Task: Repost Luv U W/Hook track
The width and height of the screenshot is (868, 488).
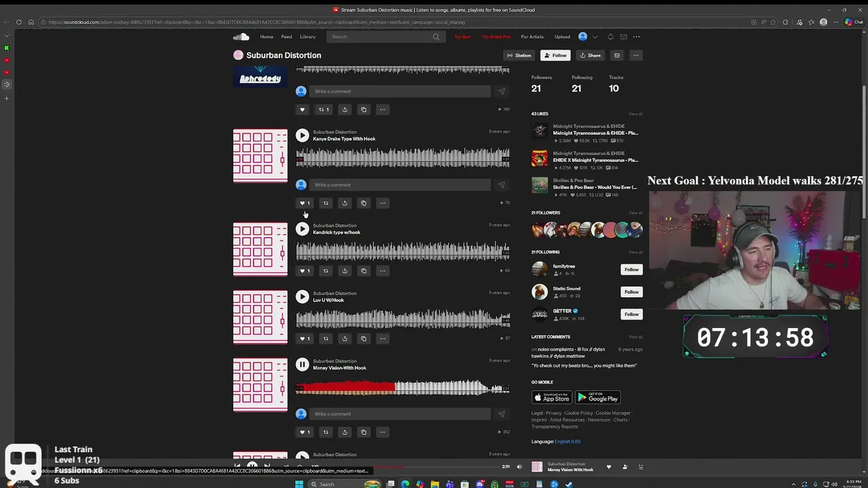Action: [325, 338]
